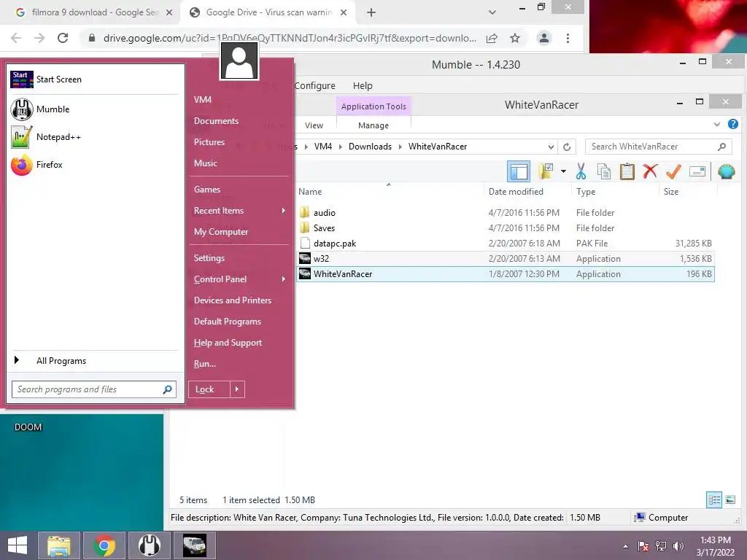Click the network tray icon
Viewport: 747px width, 560px height.
660,546
